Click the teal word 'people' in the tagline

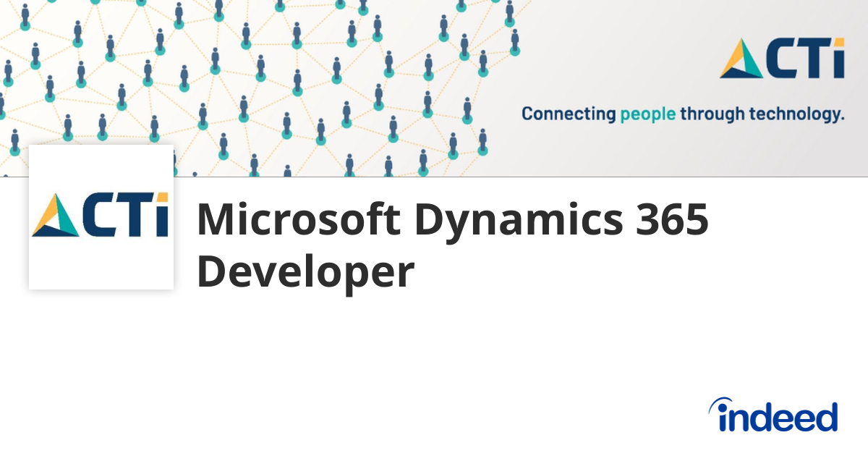point(648,115)
